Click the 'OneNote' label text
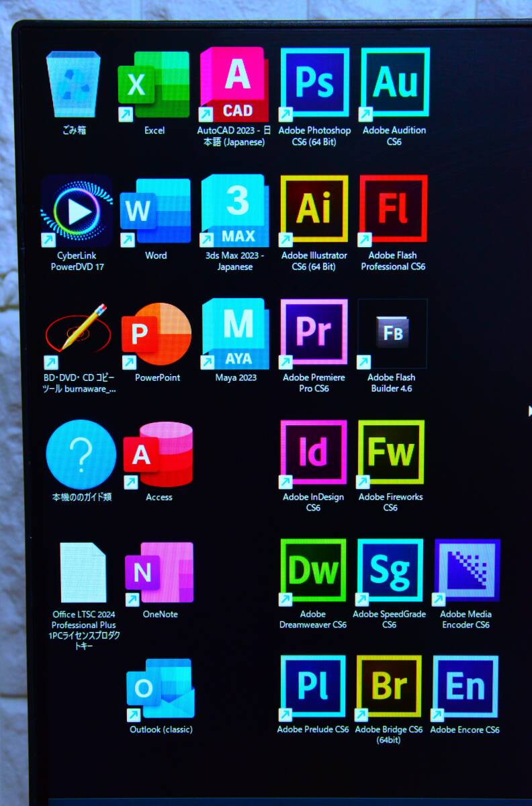The image size is (532, 806). click(x=160, y=614)
